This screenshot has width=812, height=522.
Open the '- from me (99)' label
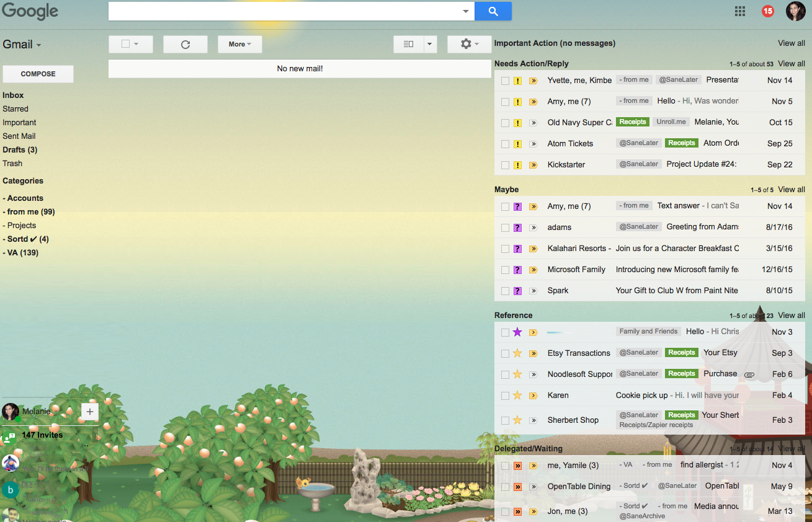pyautogui.click(x=29, y=211)
